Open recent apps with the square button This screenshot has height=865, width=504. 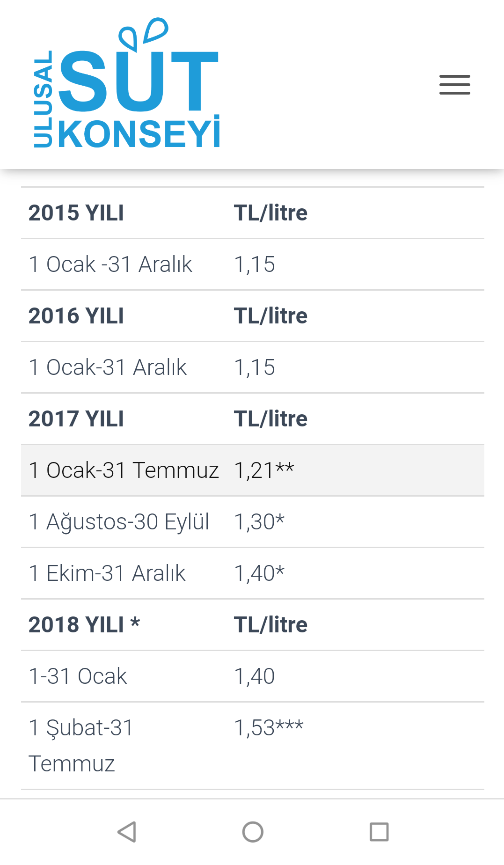click(379, 832)
